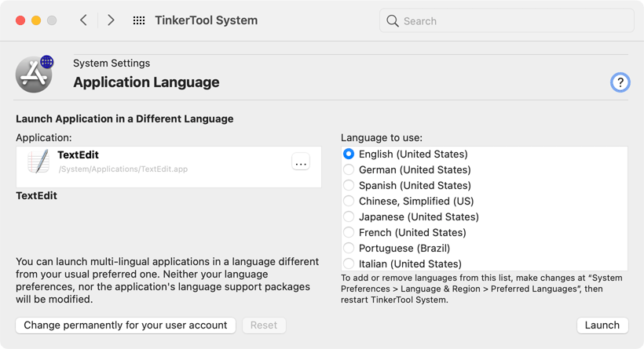644x349 pixels.
Task: Choose another application with the ellipsis button
Action: point(301,162)
